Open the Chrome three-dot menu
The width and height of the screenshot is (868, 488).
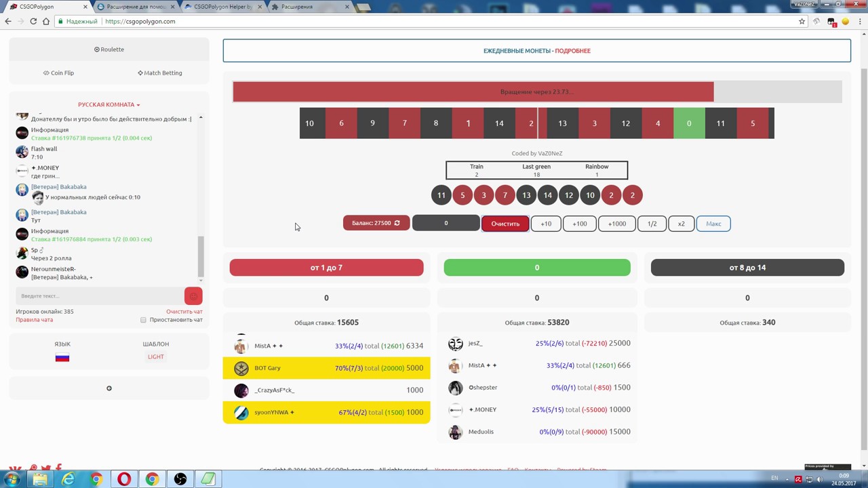pos(859,21)
